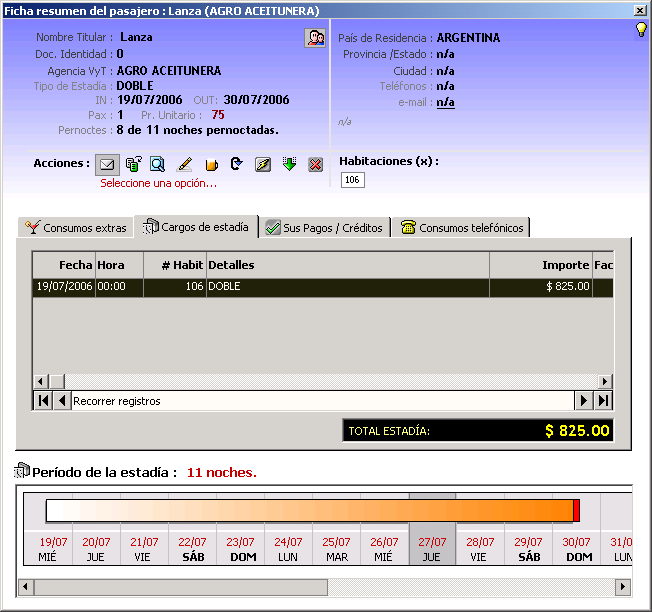This screenshot has height=612, width=652.
Task: Click the envelope message icon in Acciones
Action: pos(106,164)
